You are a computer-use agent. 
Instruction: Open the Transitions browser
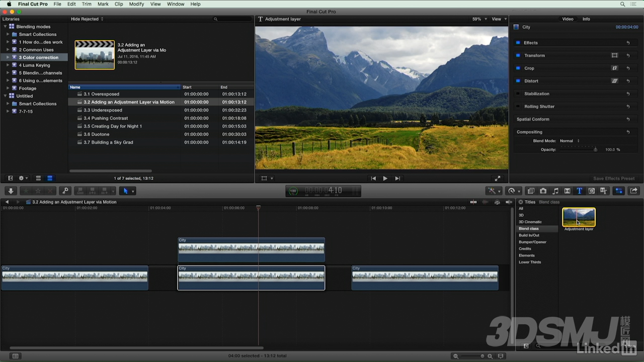(x=567, y=191)
